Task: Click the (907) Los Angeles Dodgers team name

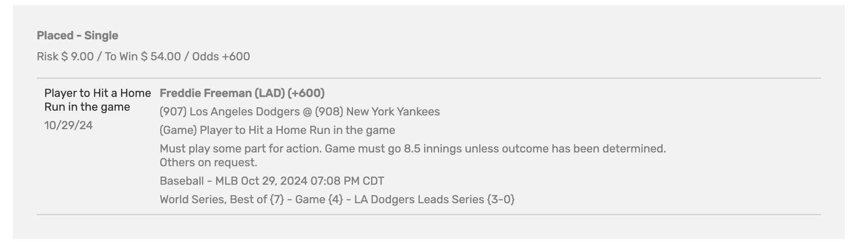Action: (x=229, y=112)
